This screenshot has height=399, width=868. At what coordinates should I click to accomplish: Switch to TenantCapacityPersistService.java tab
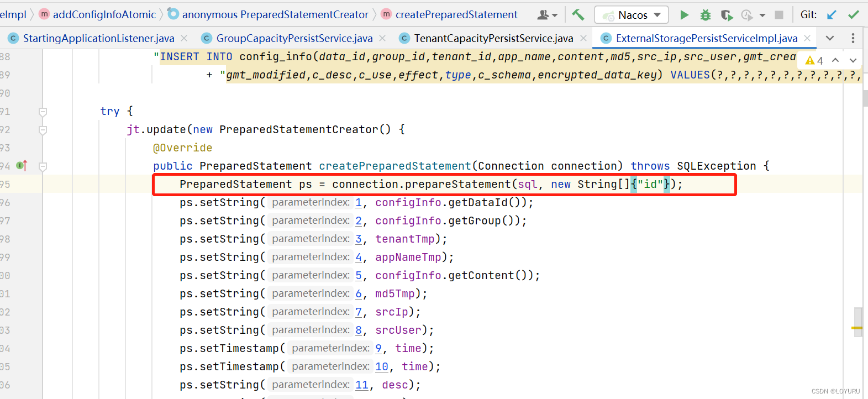pos(493,38)
